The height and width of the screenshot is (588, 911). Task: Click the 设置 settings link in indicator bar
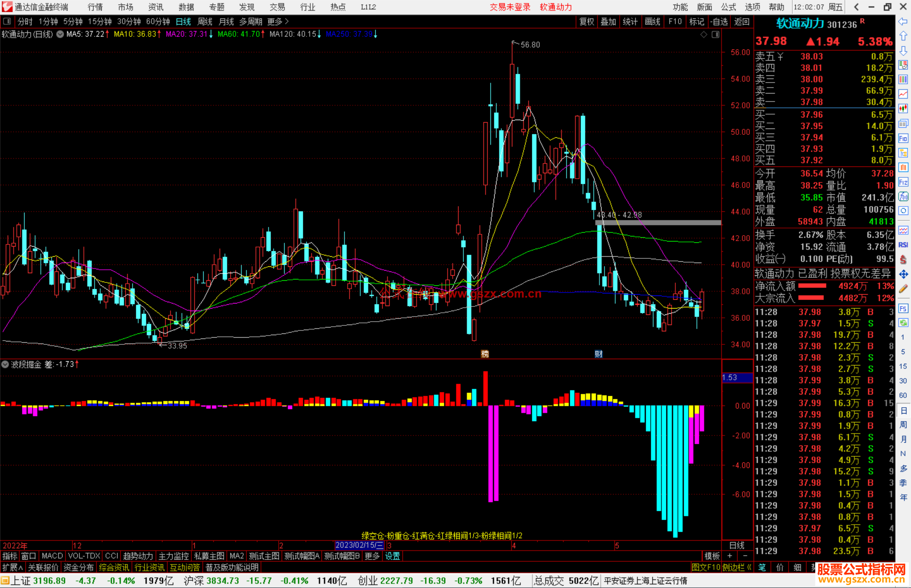(392, 556)
